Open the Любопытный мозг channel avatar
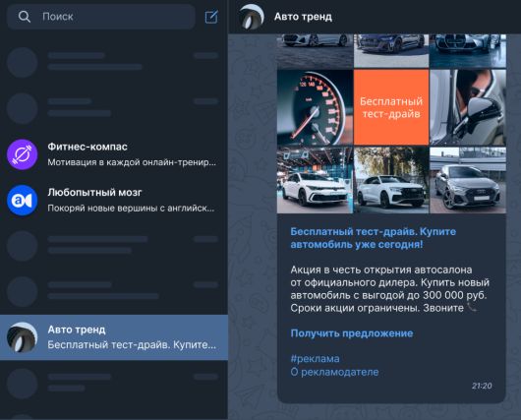Image resolution: width=521 pixels, height=420 pixels. 23,201
